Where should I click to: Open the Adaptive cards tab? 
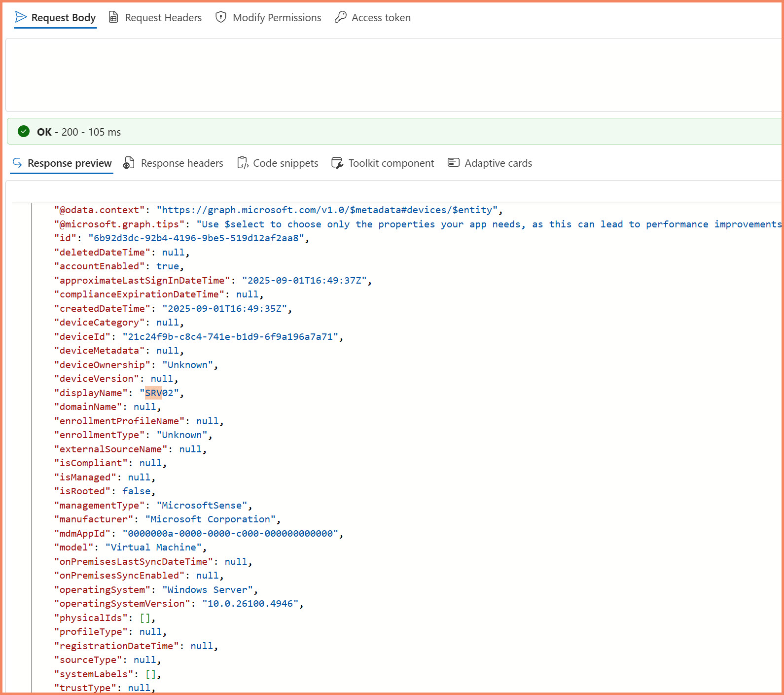click(x=490, y=163)
